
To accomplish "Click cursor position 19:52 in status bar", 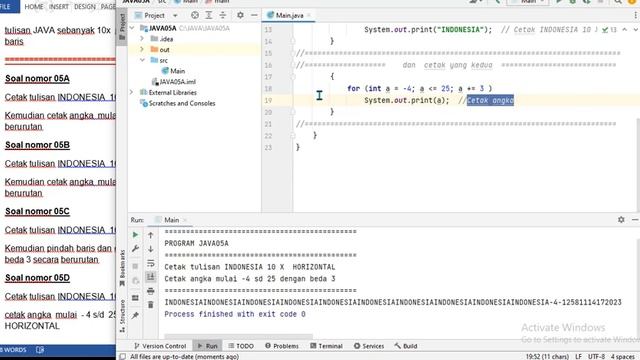I will pos(547,356).
